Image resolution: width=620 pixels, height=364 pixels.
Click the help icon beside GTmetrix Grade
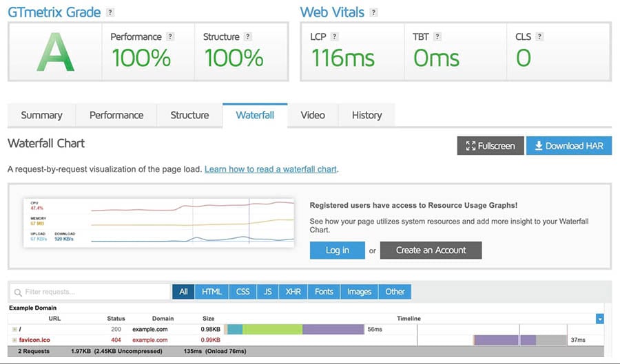111,12
